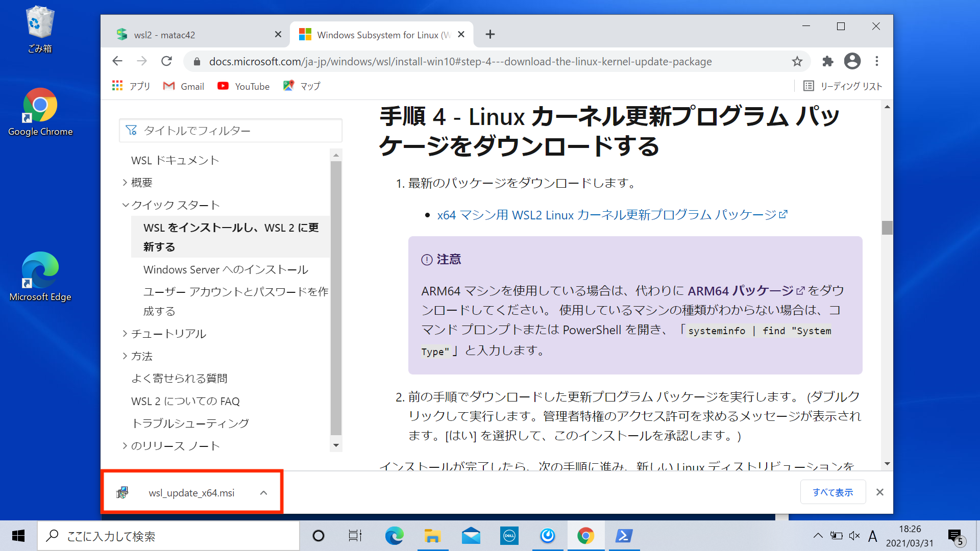Close the Windows Subsystem for Linux tab
Viewport: 980px width, 551px height.
pyautogui.click(x=461, y=34)
